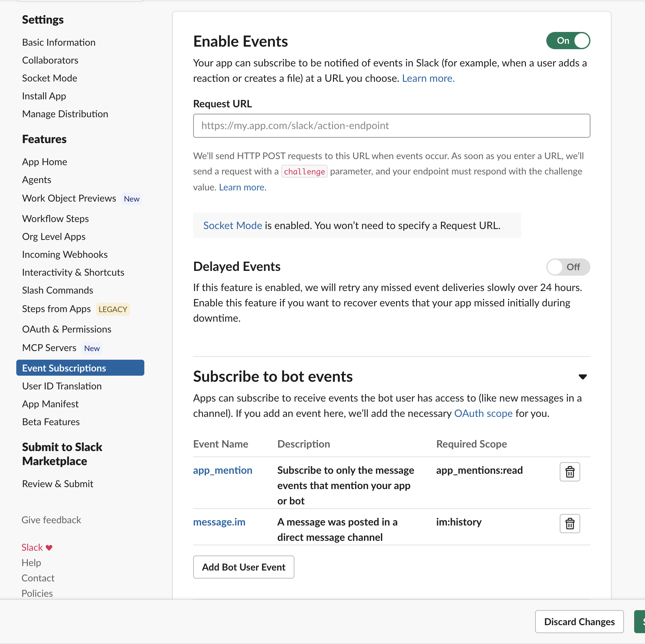Open Basic Information settings
Viewport: 645px width, 644px height.
click(x=59, y=42)
